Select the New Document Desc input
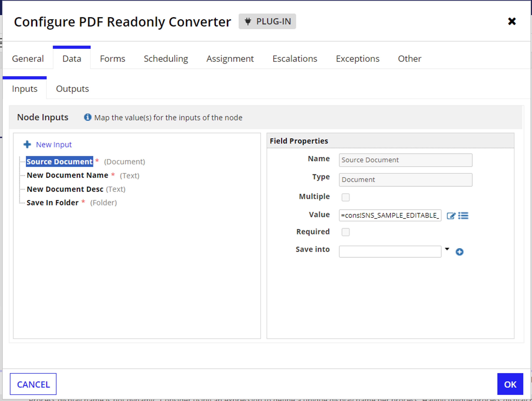532x401 pixels. coord(65,189)
